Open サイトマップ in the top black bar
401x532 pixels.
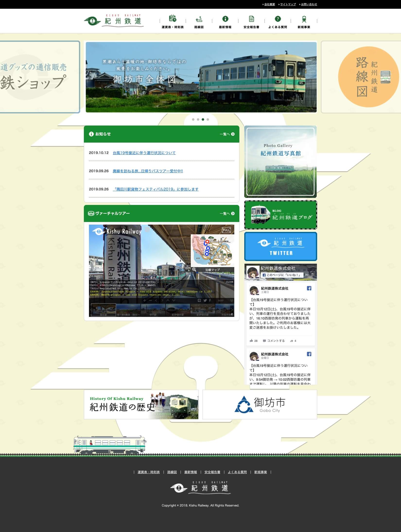coord(288,4)
